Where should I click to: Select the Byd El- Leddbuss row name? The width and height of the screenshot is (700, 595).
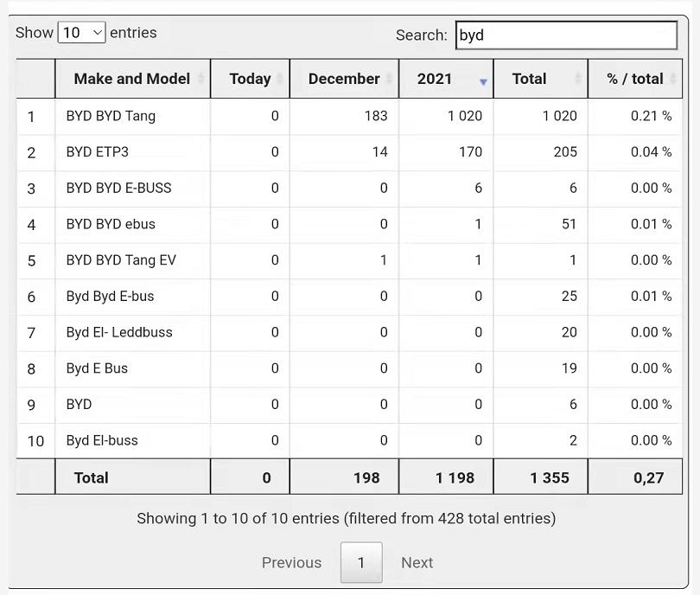point(119,332)
